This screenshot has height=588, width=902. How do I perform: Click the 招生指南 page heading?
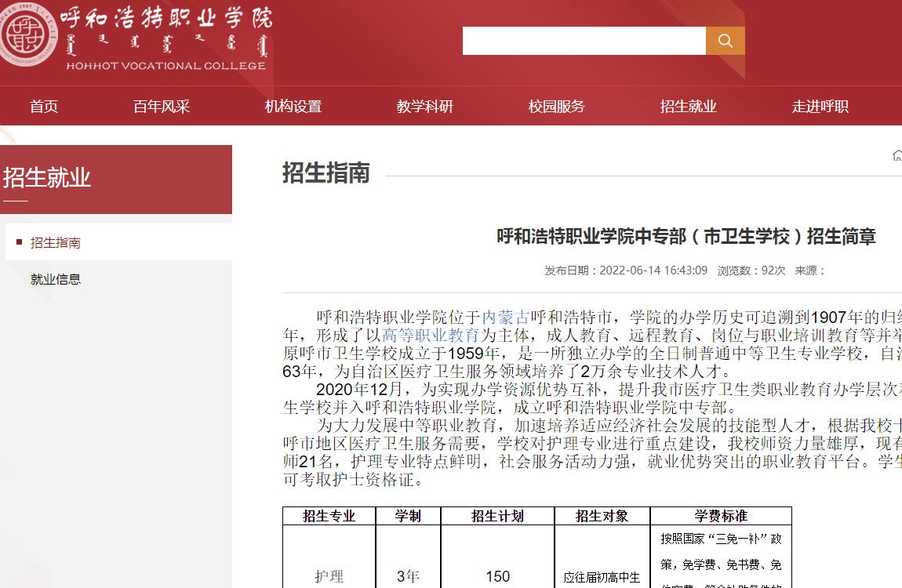point(326,173)
